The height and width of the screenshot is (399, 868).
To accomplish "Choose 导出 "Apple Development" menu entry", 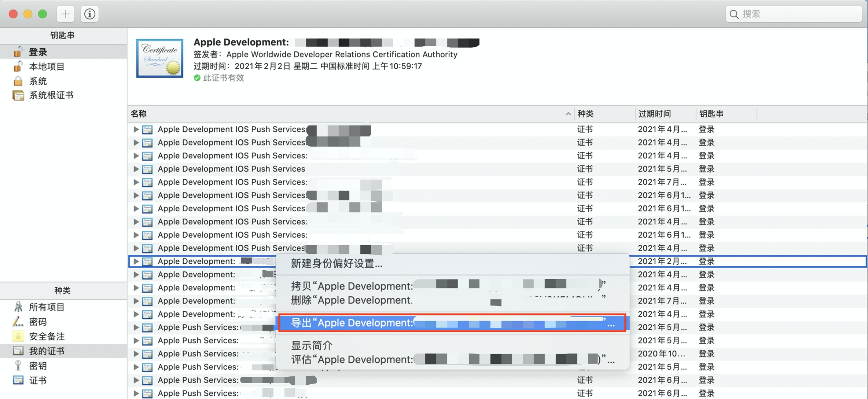I will pyautogui.click(x=452, y=323).
